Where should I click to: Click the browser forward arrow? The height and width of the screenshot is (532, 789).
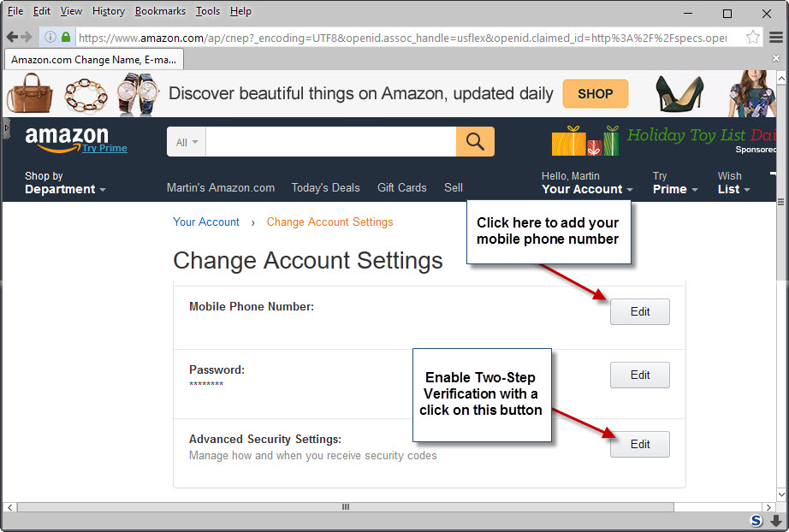click(x=27, y=37)
